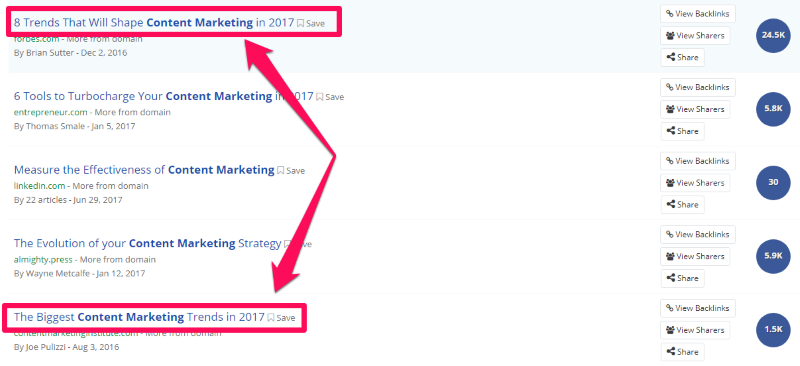Click the linkedin.com domain link
The image size is (800, 366).
click(x=39, y=186)
